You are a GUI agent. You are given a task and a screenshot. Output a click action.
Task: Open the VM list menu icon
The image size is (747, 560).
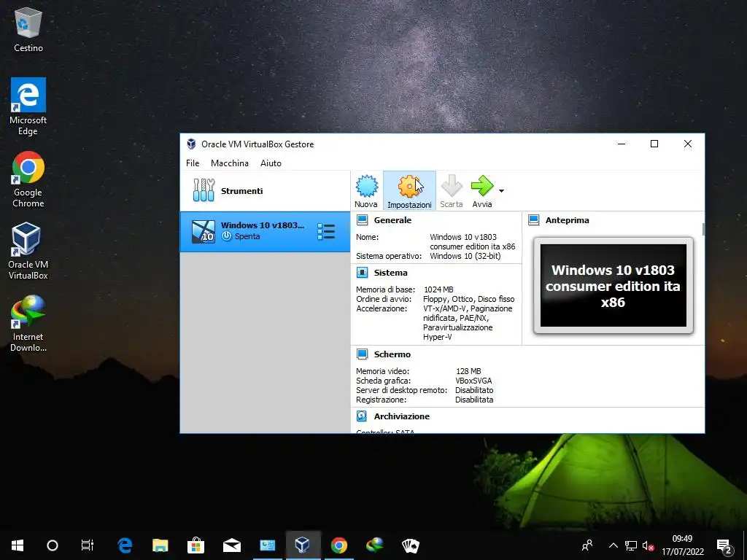pos(326,231)
